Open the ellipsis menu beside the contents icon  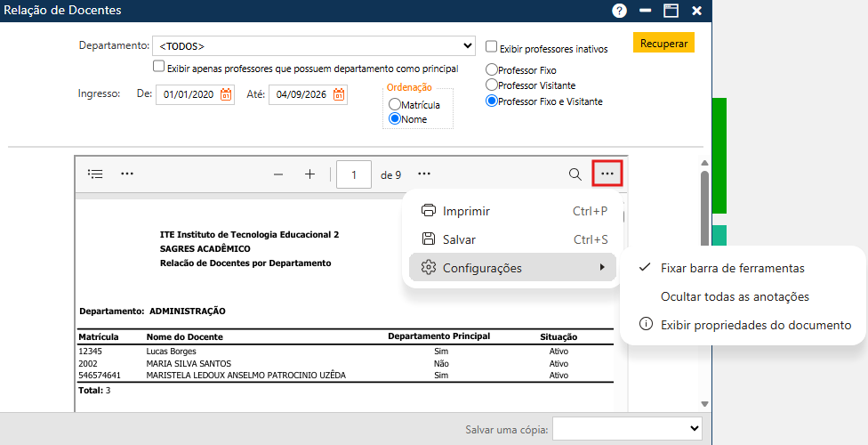click(127, 174)
